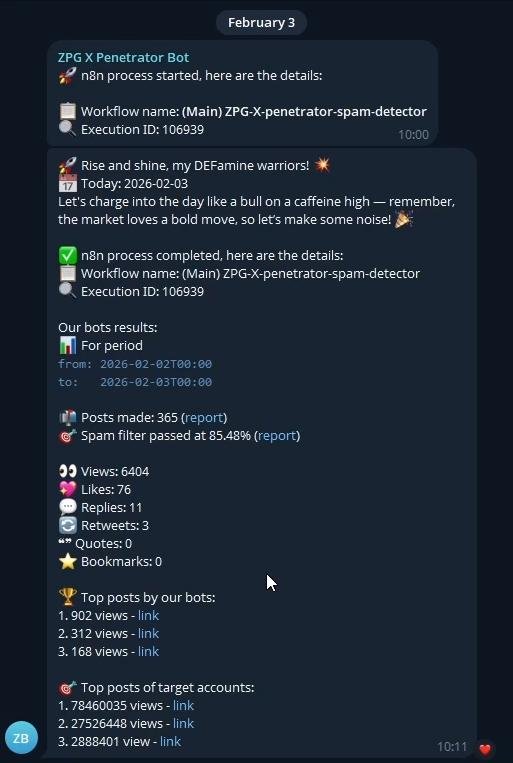Screen dimensions: 513x763
Task: Copy the from timestamp 2026-02-02T00:00
Action: [x=156, y=364]
